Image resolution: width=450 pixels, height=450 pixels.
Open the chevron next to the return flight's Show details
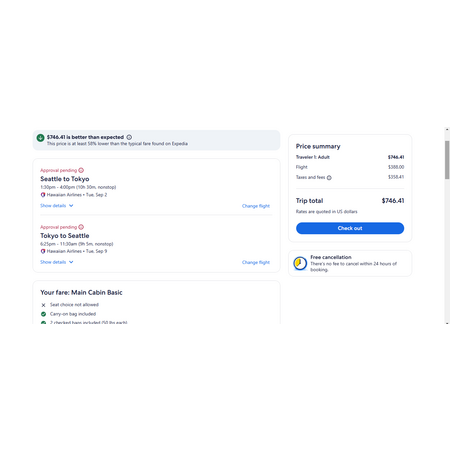click(71, 262)
